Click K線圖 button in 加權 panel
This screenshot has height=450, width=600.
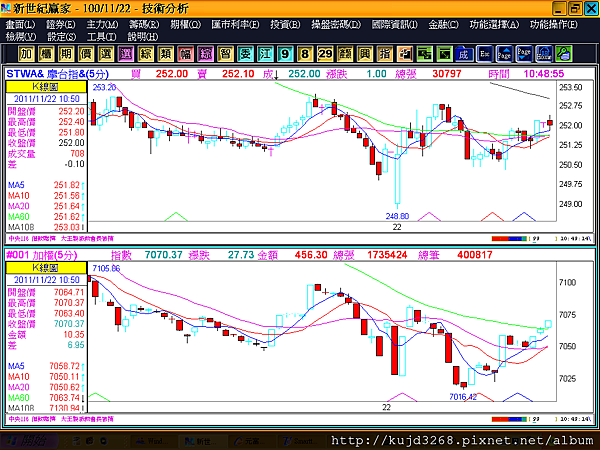coord(46,267)
